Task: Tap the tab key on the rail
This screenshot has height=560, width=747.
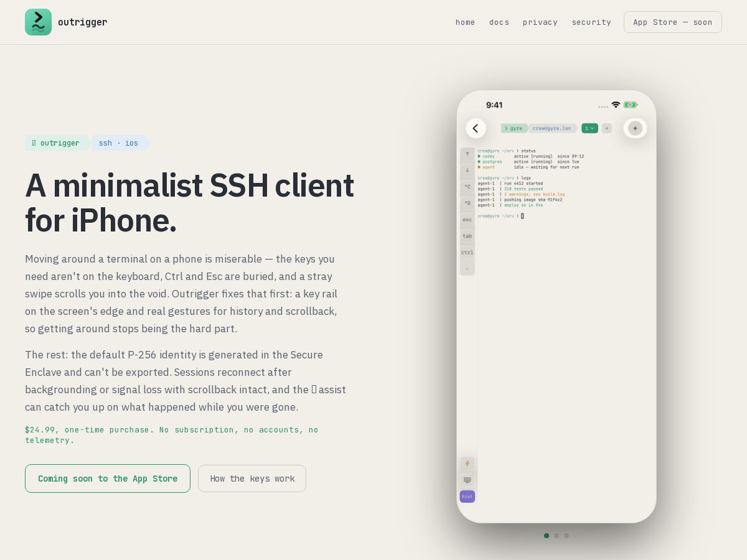Action: point(467,236)
